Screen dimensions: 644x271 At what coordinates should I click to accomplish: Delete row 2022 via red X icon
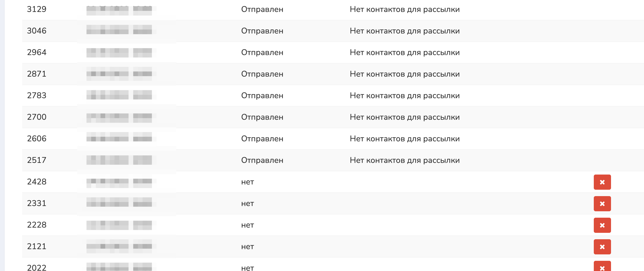pyautogui.click(x=602, y=267)
